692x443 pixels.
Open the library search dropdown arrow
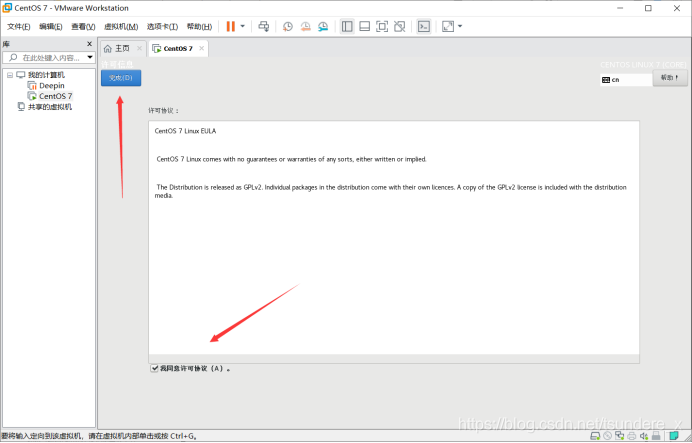pyautogui.click(x=90, y=58)
